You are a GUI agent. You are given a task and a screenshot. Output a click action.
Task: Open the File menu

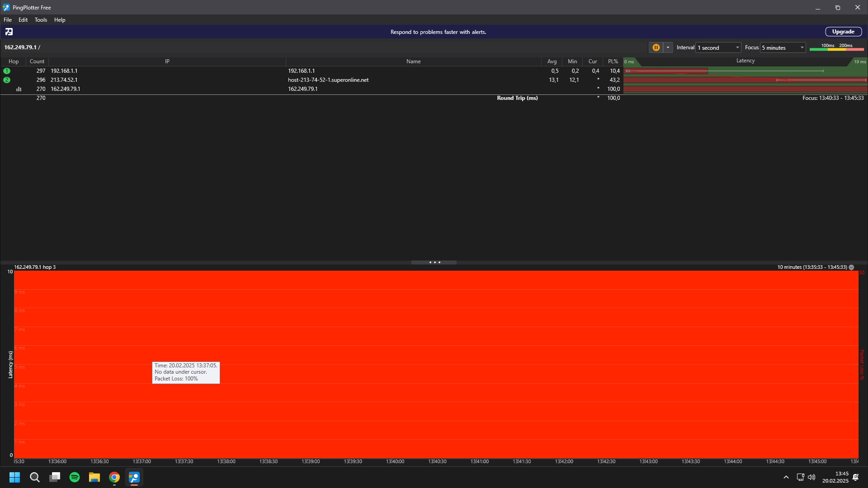pyautogui.click(x=8, y=20)
